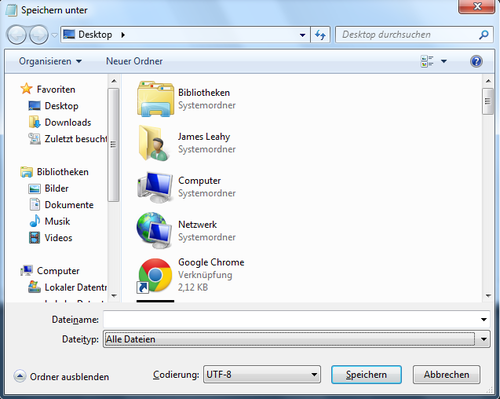Open Videos library in sidebar
Image resolution: width=500 pixels, height=399 pixels.
(50, 238)
